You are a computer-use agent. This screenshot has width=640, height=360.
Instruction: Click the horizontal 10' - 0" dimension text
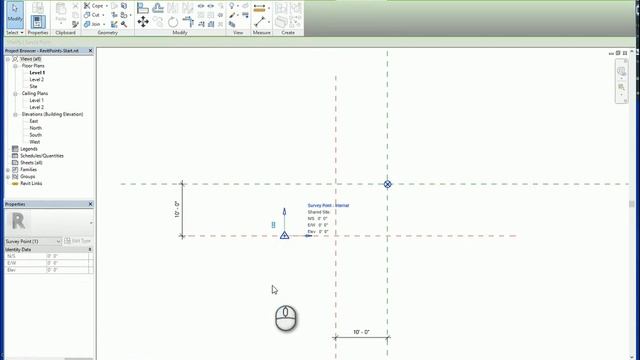pyautogui.click(x=361, y=332)
